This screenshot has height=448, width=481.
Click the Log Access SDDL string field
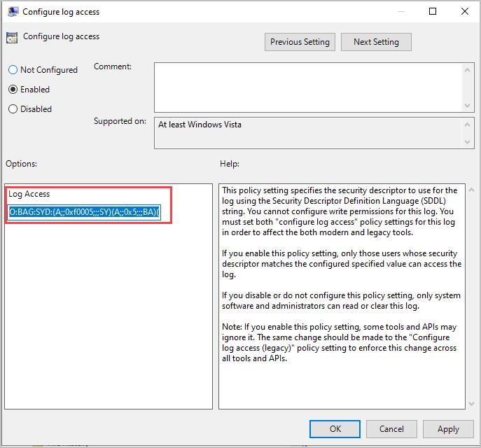(x=85, y=211)
